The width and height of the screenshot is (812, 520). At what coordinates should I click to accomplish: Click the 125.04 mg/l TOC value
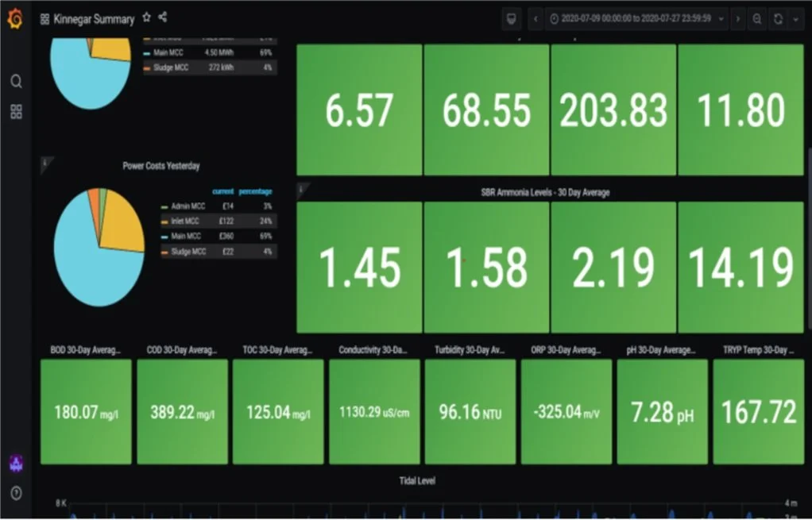(278, 412)
